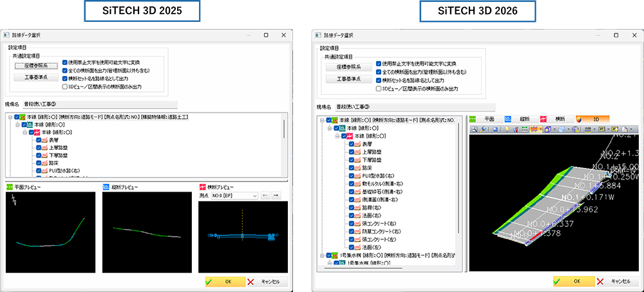Enable 3Dビュー／区間表示の横断面のみ出力 in 2025 dialog
Image resolution: width=644 pixels, height=292 pixels.
tap(64, 86)
